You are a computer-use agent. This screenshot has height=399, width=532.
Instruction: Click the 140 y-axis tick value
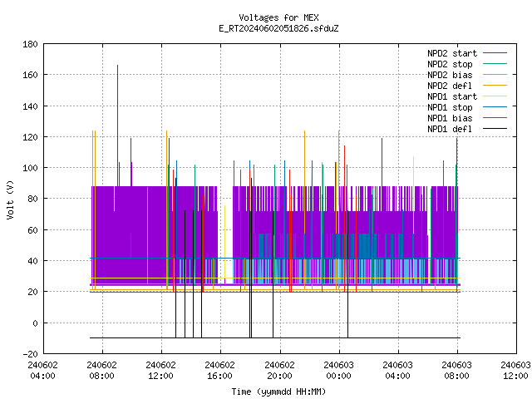click(30, 106)
